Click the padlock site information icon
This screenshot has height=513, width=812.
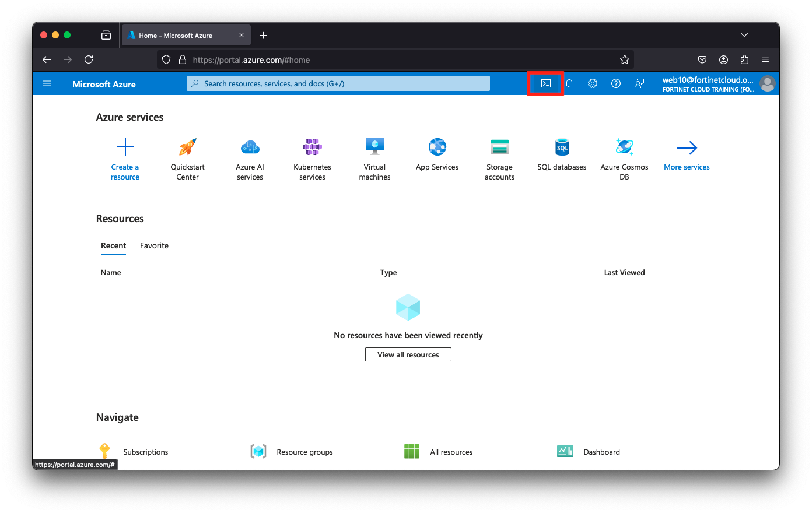click(183, 59)
